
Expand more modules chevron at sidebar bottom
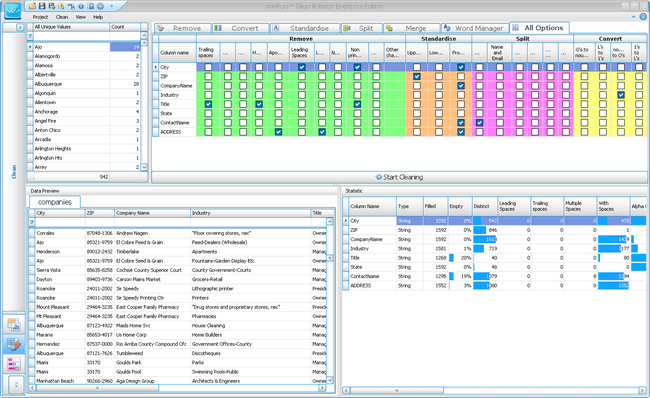coord(16,384)
